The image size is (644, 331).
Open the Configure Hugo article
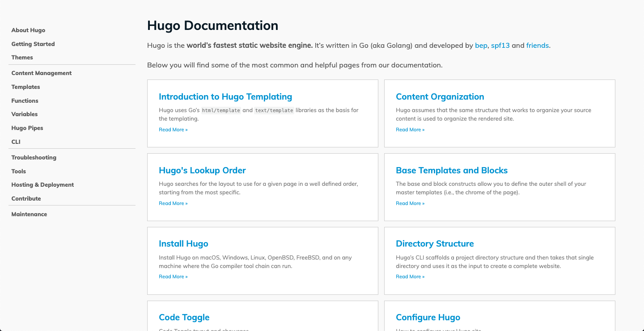428,317
